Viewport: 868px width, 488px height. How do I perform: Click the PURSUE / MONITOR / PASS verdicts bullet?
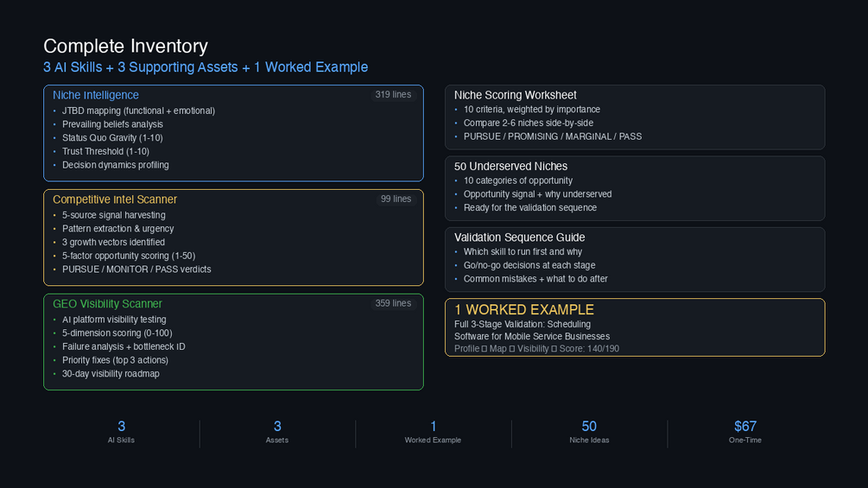(136, 269)
